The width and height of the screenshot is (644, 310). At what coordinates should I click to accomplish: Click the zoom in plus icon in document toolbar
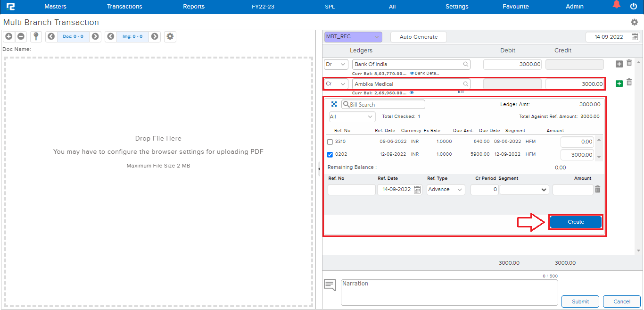(x=9, y=36)
